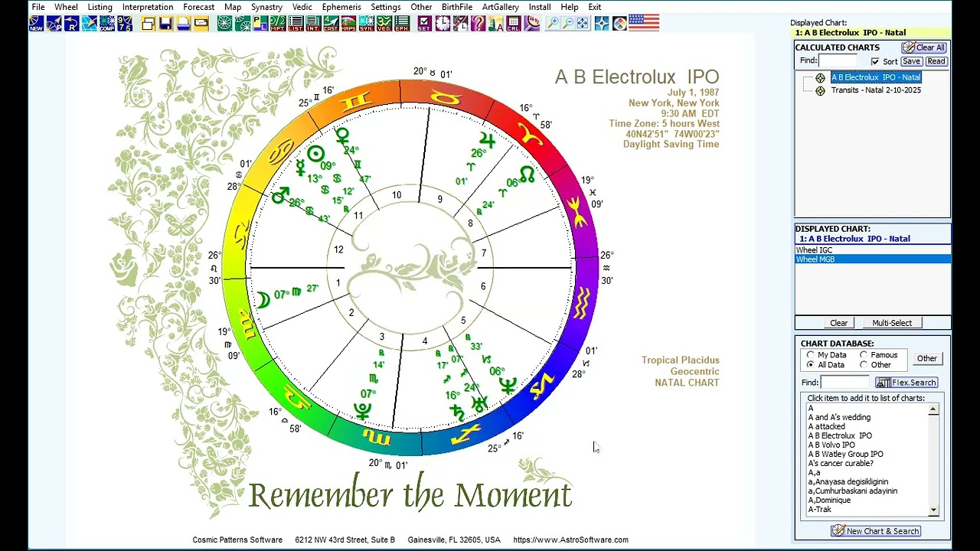Open the Forecast menu
The width and height of the screenshot is (980, 551).
click(x=198, y=7)
